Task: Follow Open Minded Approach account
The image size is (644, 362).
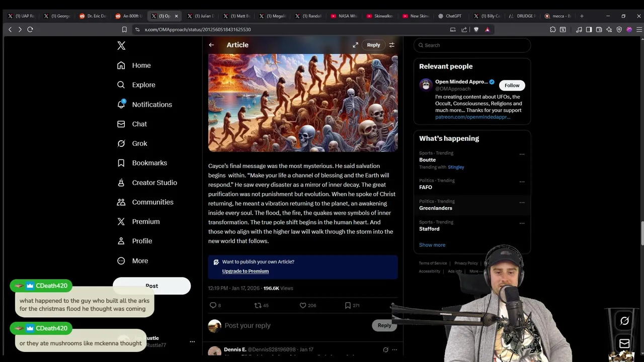Action: coord(512,85)
